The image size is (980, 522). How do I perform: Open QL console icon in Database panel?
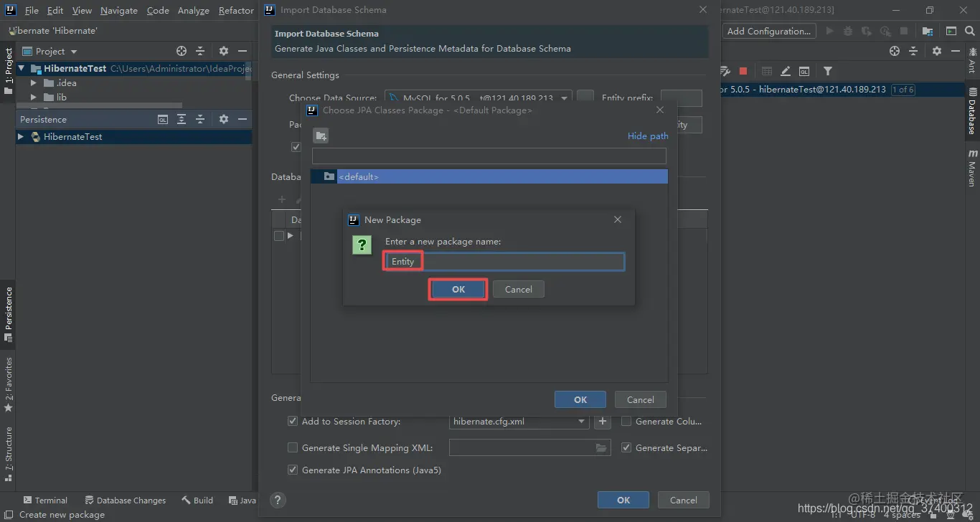click(x=804, y=71)
